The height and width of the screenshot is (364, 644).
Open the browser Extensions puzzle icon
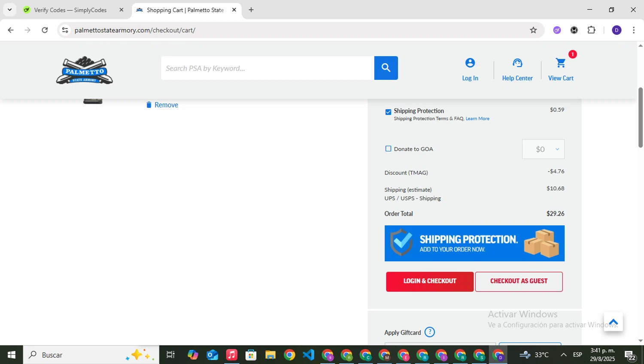[x=592, y=30]
